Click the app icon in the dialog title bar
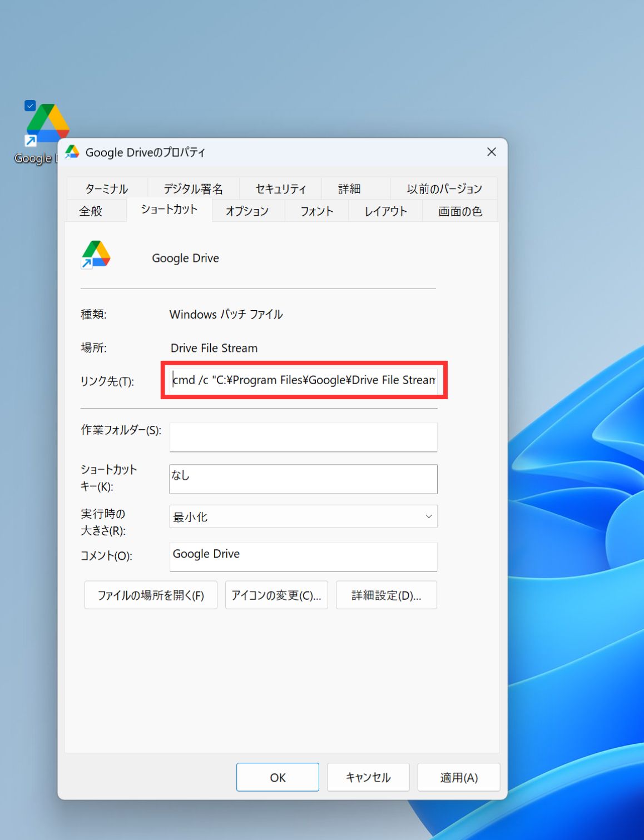 72,151
